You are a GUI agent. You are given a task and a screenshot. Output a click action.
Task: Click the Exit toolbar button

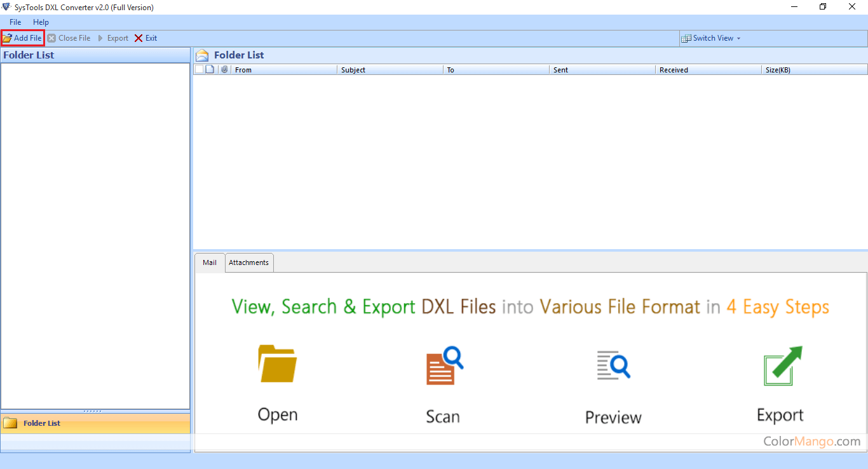point(146,38)
